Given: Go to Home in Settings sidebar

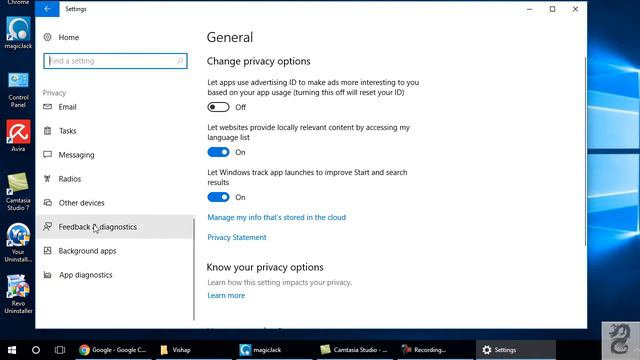Looking at the screenshot, I should coord(69,37).
